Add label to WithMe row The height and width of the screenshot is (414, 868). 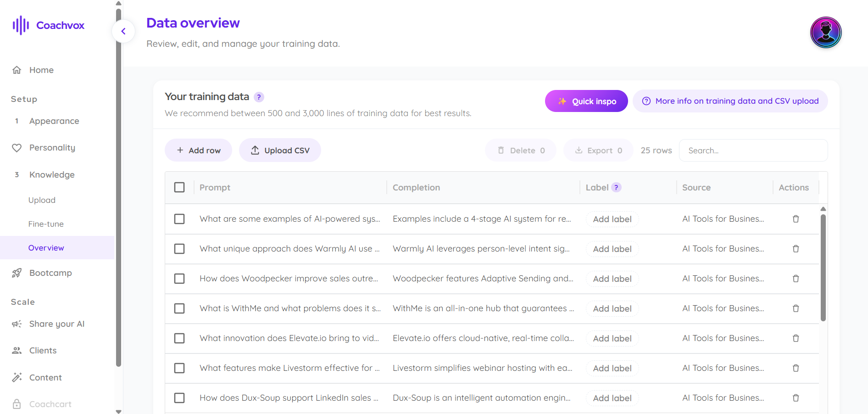612,308
